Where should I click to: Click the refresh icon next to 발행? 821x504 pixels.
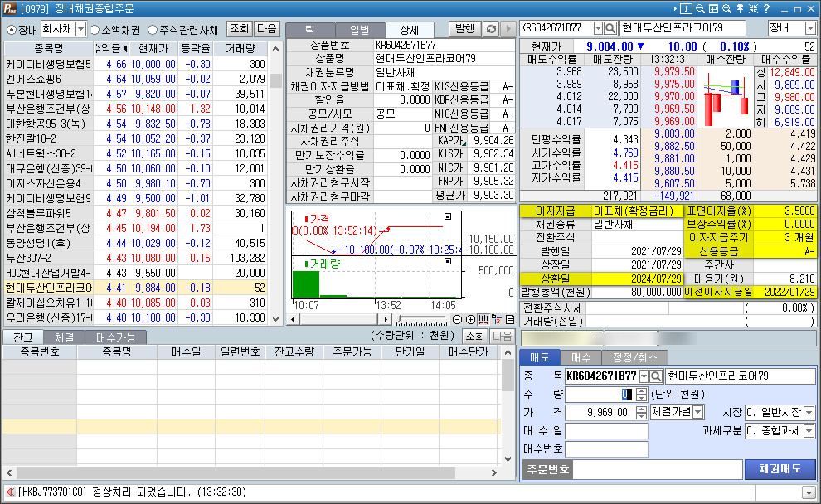(x=491, y=29)
